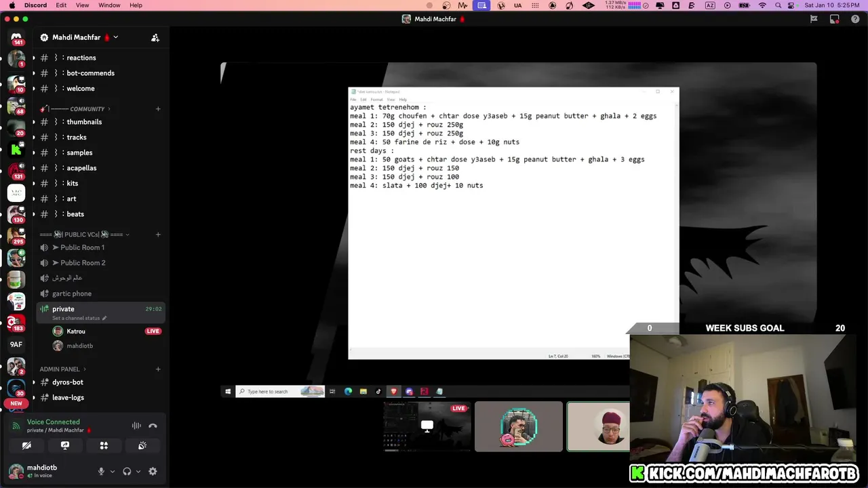The height and width of the screenshot is (488, 868).
Task: Open macOS Spotlight search icon
Action: pyautogui.click(x=778, y=5)
